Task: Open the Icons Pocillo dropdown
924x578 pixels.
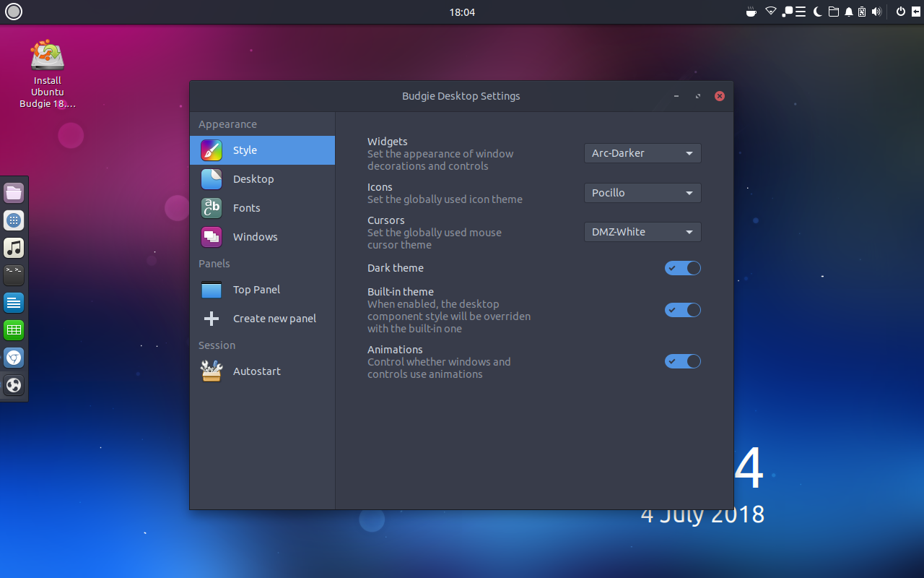Action: click(642, 193)
